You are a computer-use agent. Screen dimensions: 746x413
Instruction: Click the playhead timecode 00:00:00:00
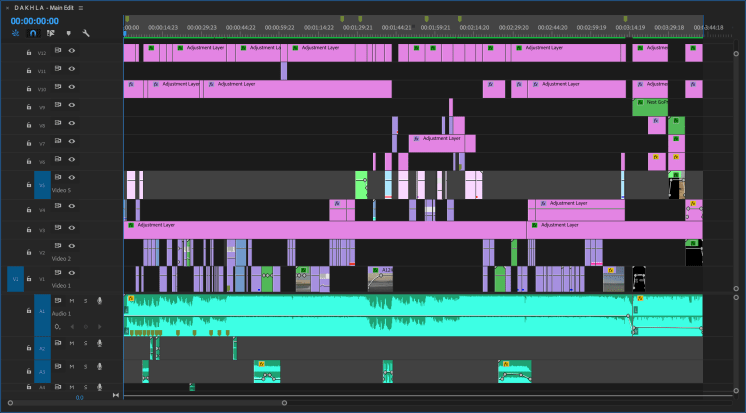pyautogui.click(x=35, y=20)
